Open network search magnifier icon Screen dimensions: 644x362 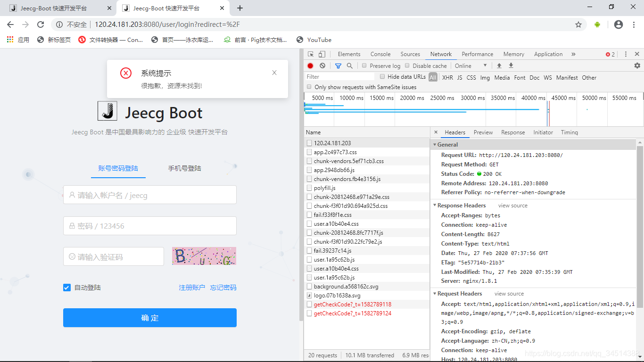[350, 66]
